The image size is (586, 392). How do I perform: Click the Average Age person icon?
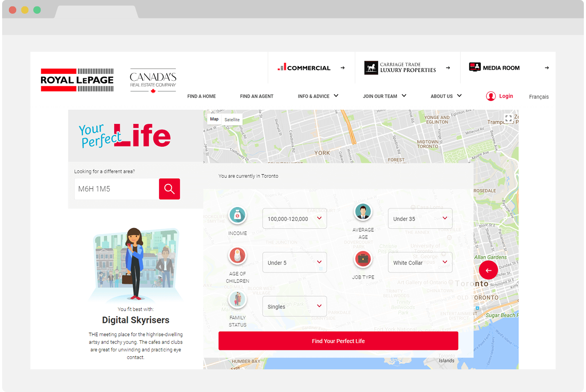pyautogui.click(x=363, y=212)
